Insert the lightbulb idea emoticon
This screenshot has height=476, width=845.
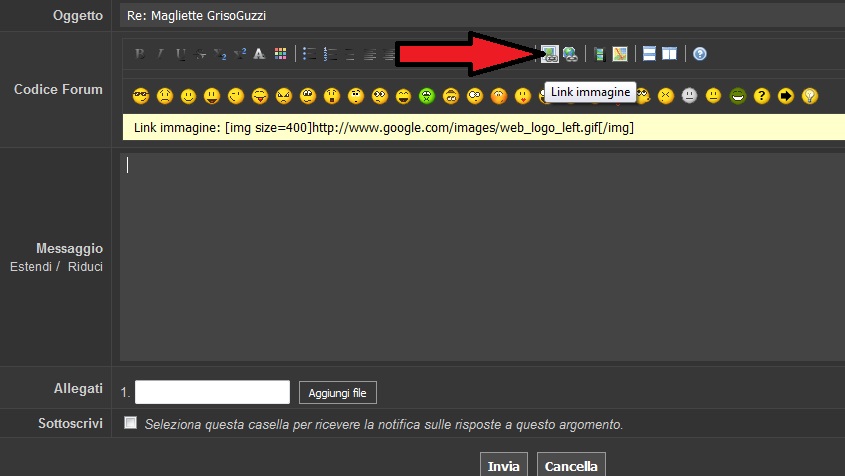[809, 96]
